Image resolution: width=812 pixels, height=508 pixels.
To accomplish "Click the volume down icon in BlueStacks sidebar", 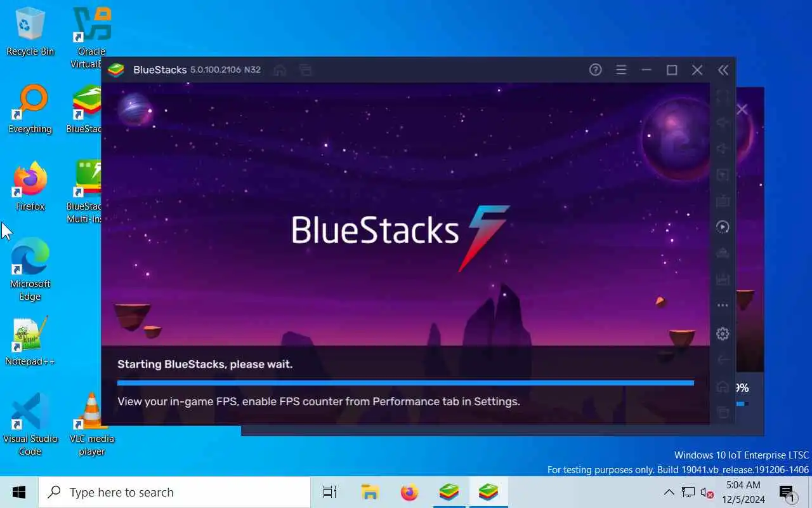I will 723,149.
